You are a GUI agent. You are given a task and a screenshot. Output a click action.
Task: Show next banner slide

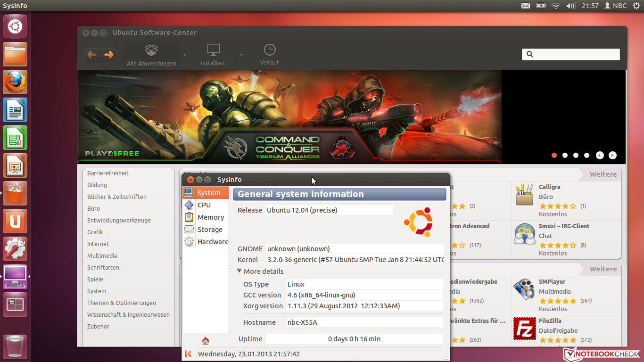pos(612,155)
